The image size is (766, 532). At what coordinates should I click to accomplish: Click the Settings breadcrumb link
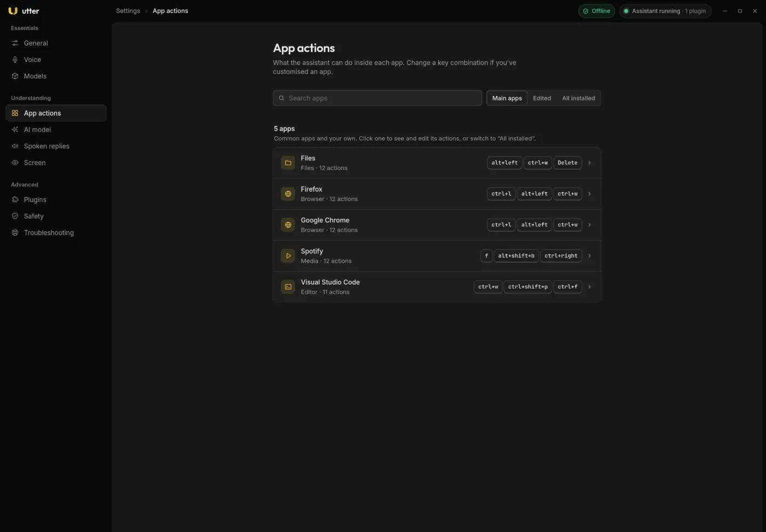[128, 11]
